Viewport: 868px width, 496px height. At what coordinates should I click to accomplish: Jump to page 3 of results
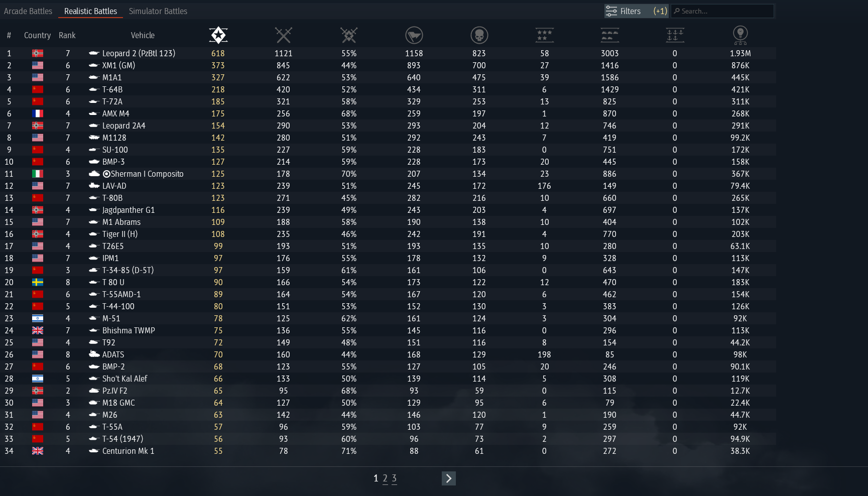[394, 478]
